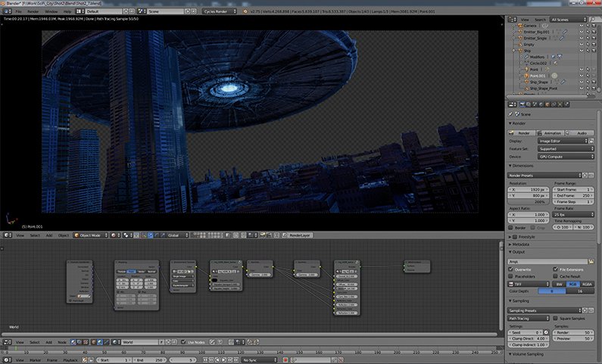The width and height of the screenshot is (602, 364).
Task: Browse for output folder icon
Action: [591, 262]
